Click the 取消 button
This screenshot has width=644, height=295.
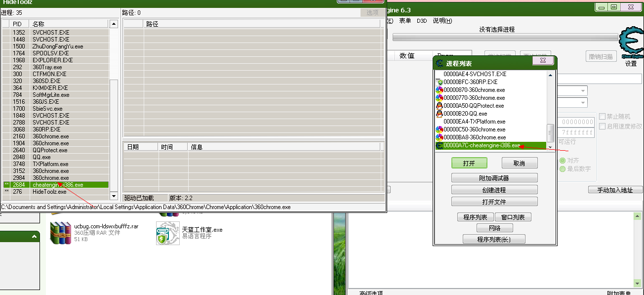(x=519, y=163)
